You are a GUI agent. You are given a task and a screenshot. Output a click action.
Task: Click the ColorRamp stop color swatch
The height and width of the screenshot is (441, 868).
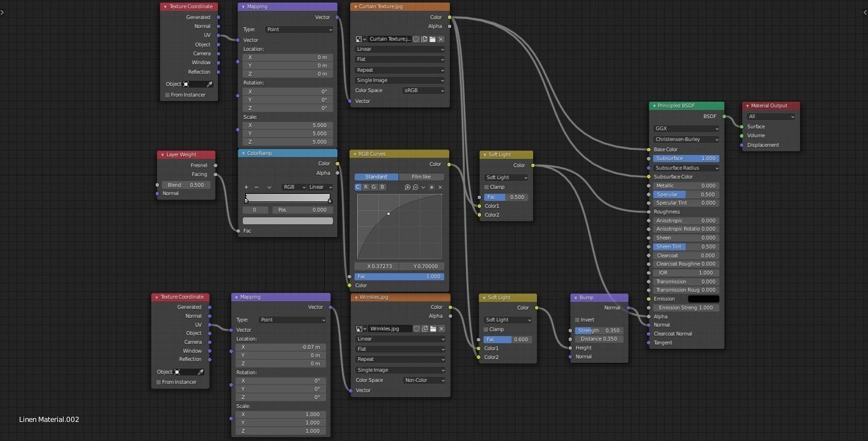[288, 221]
